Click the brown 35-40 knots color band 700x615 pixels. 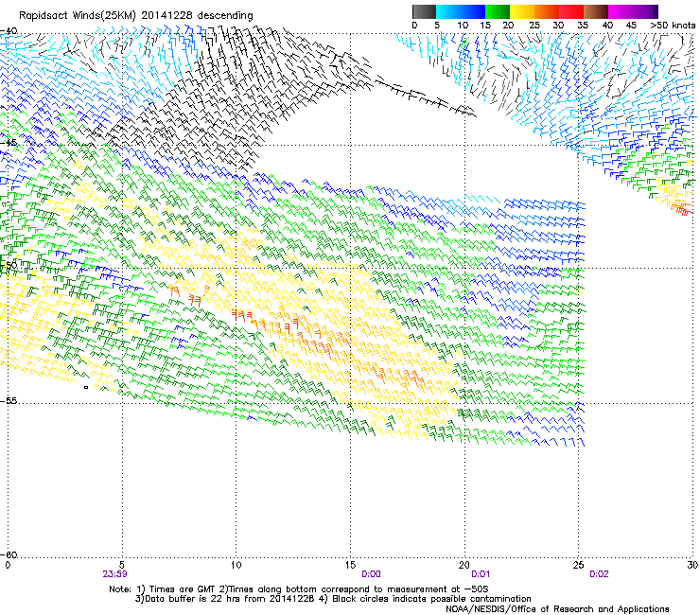point(596,11)
